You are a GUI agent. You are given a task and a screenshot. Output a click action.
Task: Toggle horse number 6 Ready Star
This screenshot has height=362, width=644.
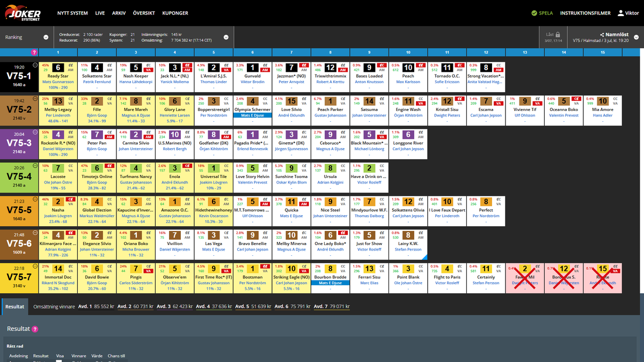[x=58, y=68]
